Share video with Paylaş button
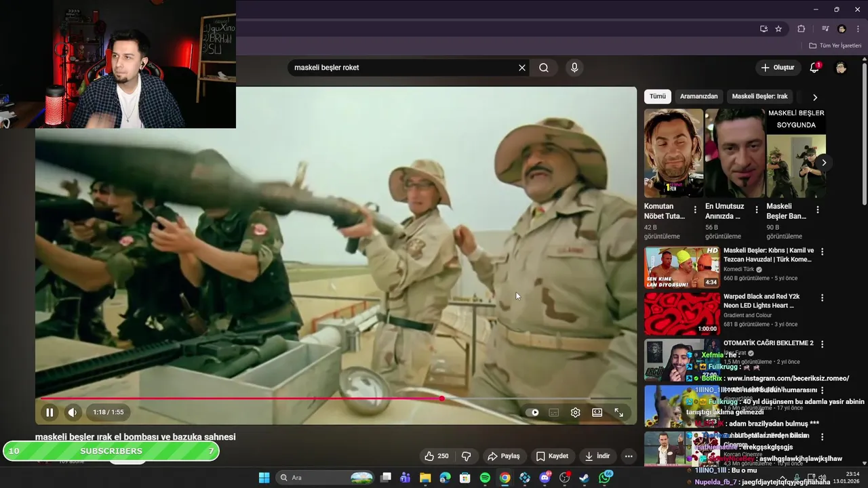Viewport: 868px width, 488px height. click(504, 456)
